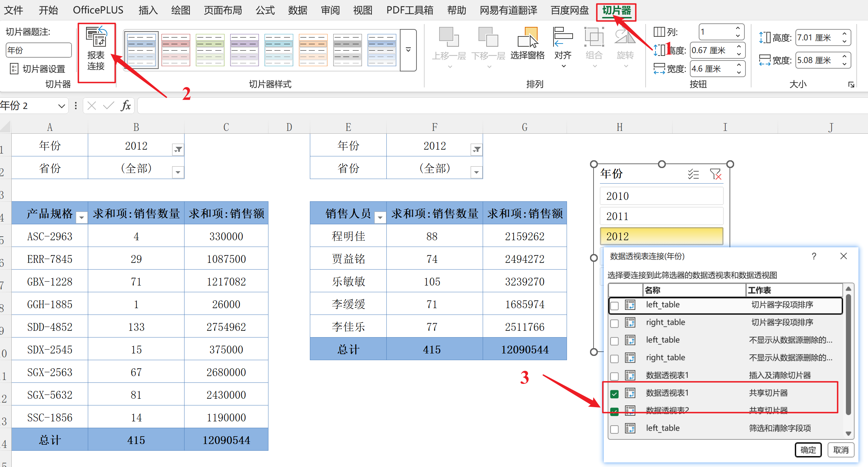Open the 产品规格 filter dropdown
The image size is (868, 467).
[82, 217]
